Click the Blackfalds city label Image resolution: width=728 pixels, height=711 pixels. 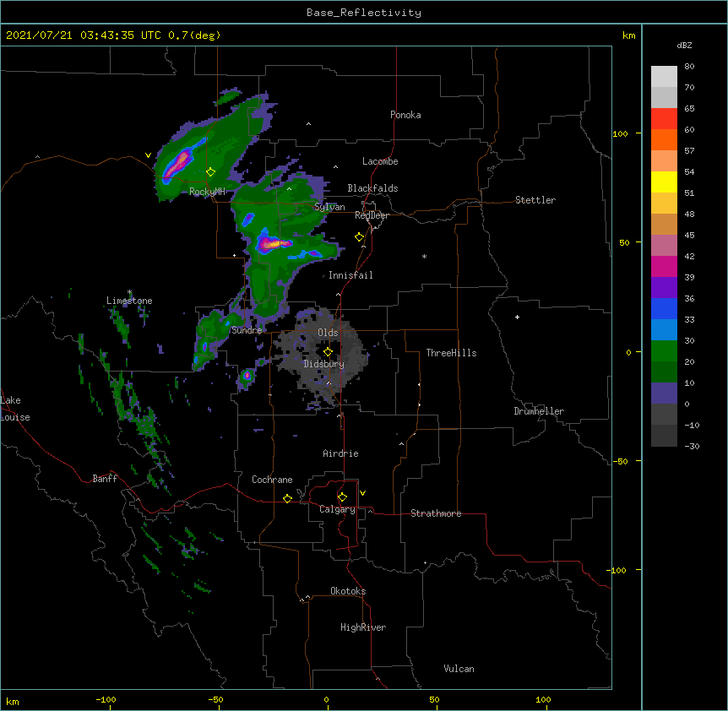coord(372,188)
